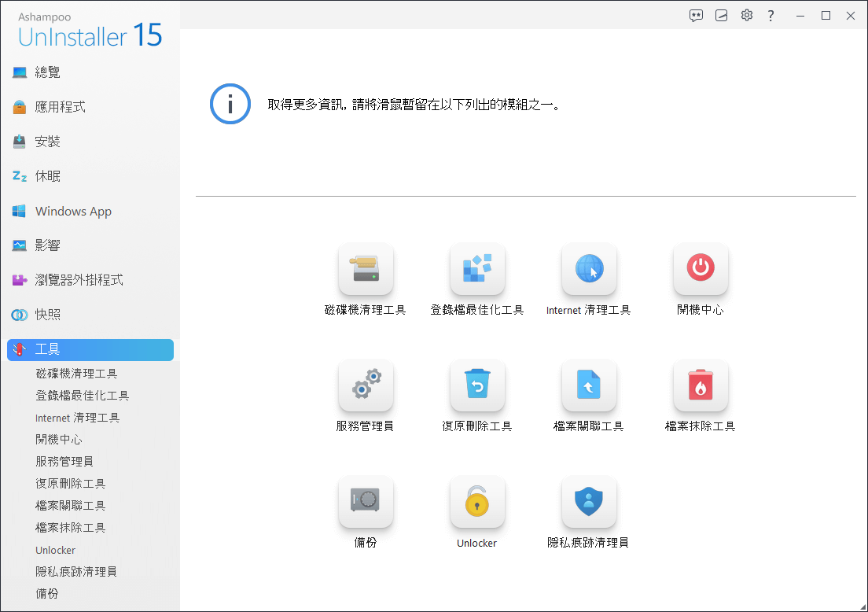
Task: Open the 登錄檔最佳化工具 tile icon
Action: point(477,268)
